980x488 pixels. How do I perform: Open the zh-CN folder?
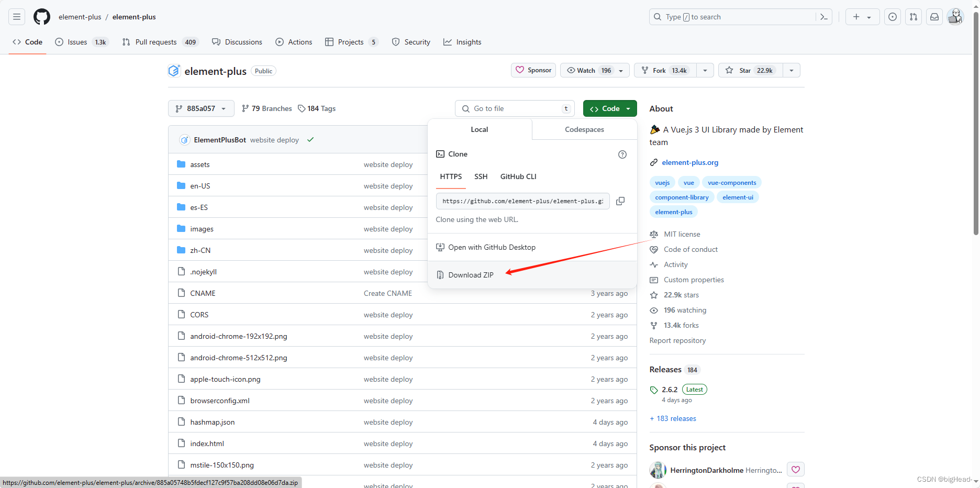click(201, 250)
